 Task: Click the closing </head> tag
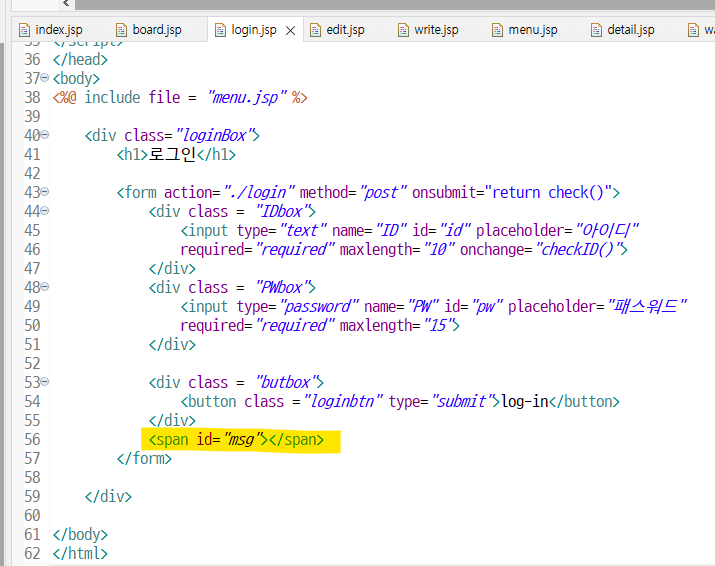pos(80,60)
